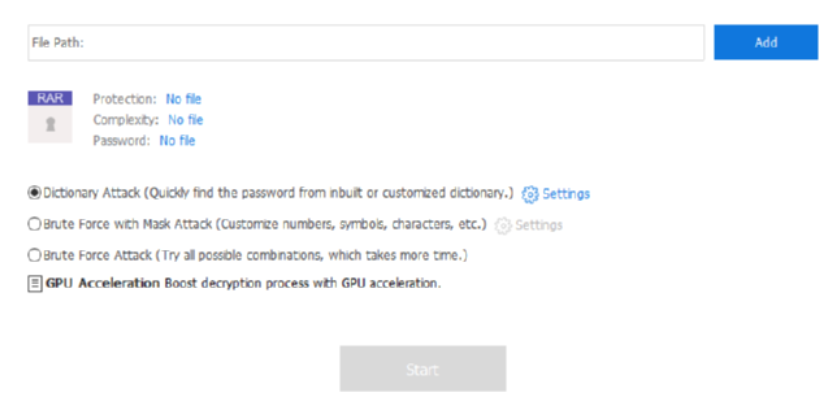Click the padlock icon under the RAR badge
Image resolution: width=824 pixels, height=420 pixels.
click(x=50, y=124)
